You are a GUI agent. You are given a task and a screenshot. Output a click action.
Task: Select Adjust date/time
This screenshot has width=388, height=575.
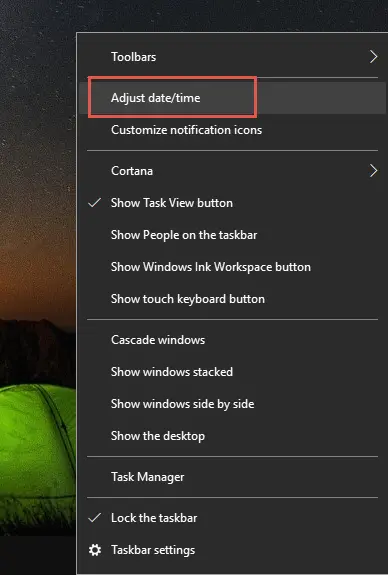tap(232, 98)
